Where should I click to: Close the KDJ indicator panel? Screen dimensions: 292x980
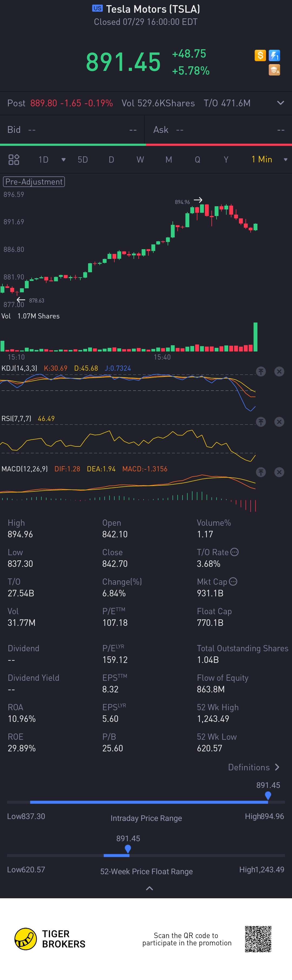(279, 371)
